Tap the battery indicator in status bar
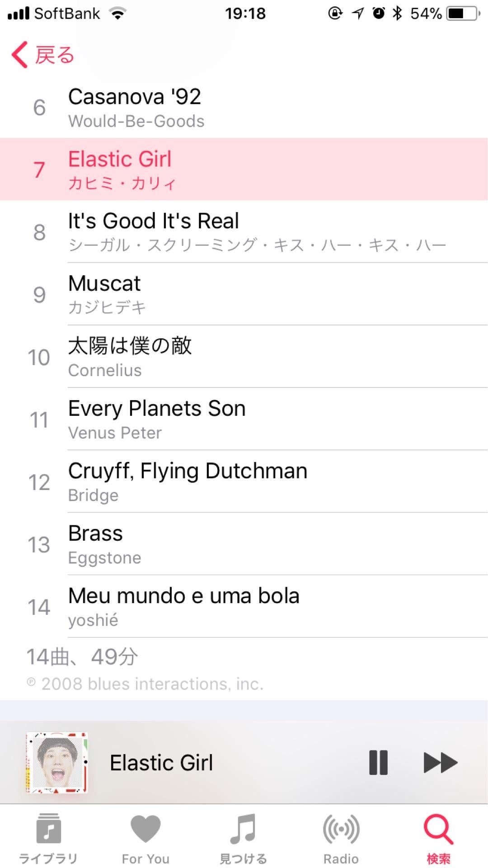The height and width of the screenshot is (868, 488). coord(463,14)
